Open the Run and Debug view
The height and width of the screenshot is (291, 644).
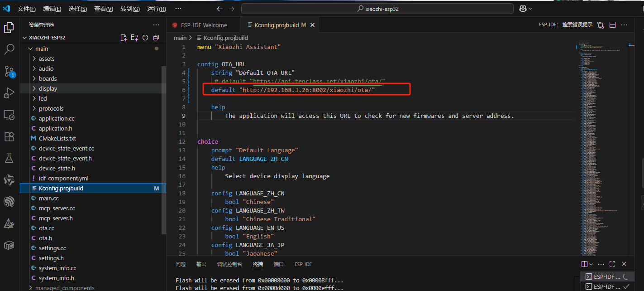tap(9, 93)
